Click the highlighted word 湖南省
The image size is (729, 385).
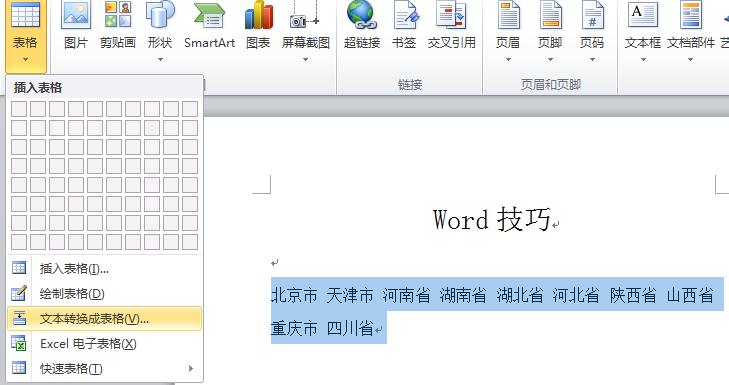[463, 295]
